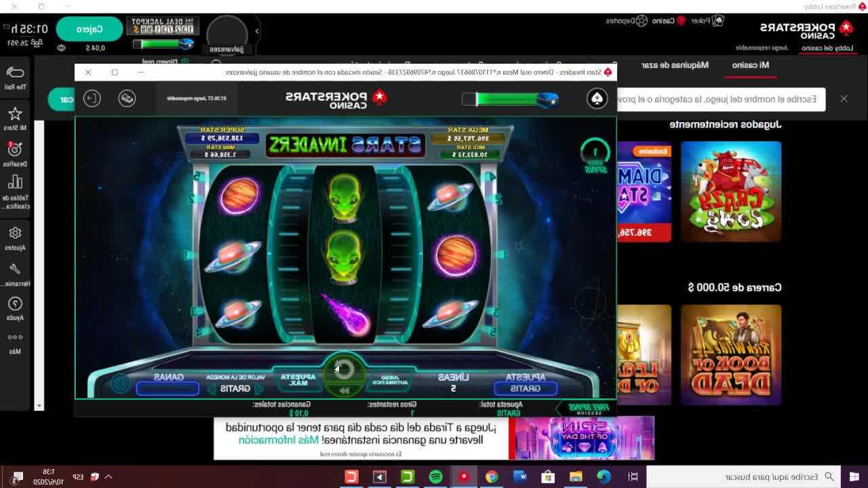Open the Microsoft Store taskbar icon
Image resolution: width=868 pixels, height=488 pixels.
coord(548,476)
